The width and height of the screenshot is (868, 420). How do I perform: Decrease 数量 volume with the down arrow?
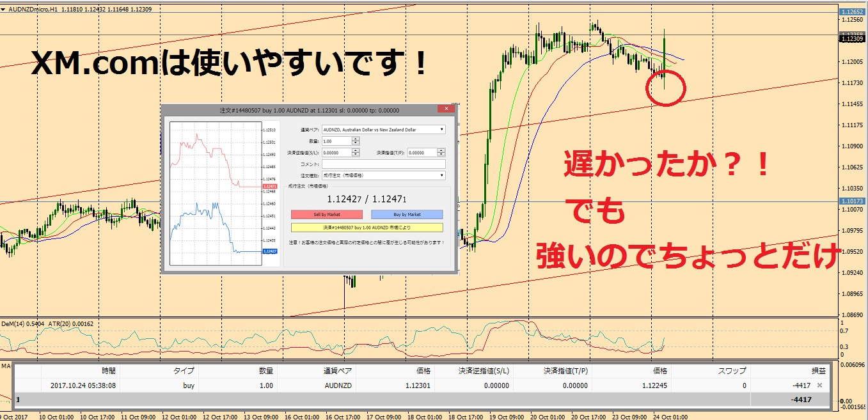click(x=355, y=144)
